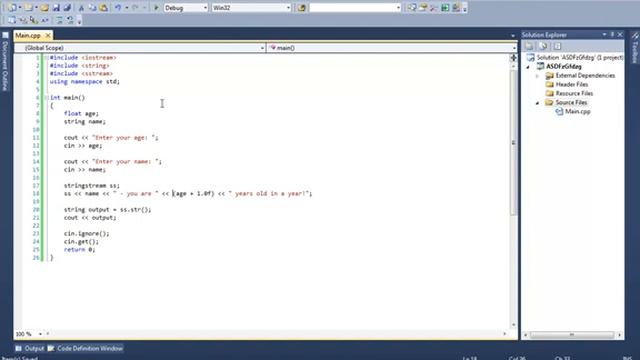Toggle auto-hide pin on Solution Explorer
The width and height of the screenshot is (640, 360).
pos(612,35)
